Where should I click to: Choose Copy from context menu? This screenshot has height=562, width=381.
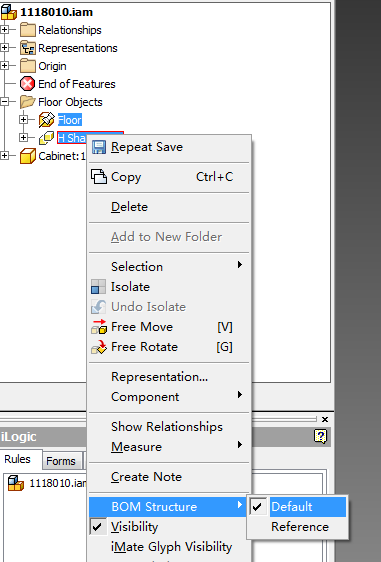[169, 177]
